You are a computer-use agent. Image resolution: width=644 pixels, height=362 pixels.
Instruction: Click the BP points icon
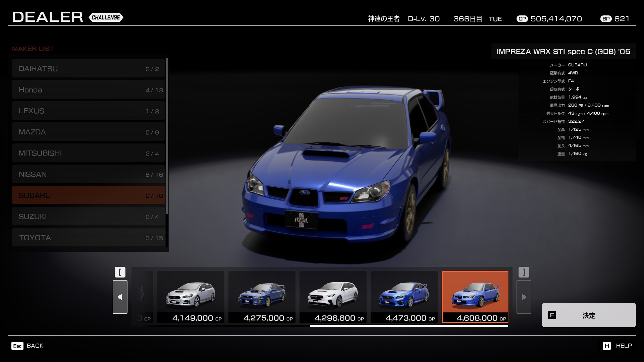606,19
